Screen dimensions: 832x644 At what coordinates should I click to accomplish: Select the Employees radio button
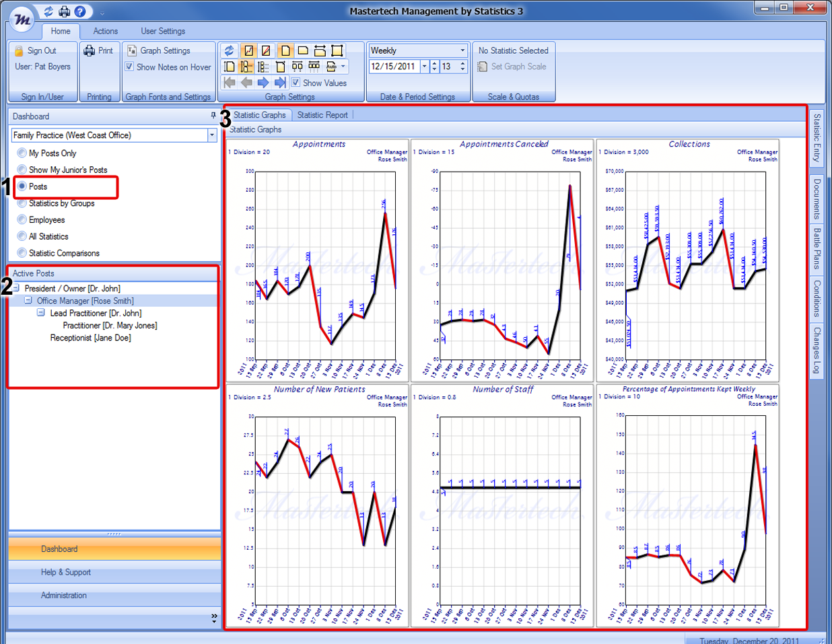click(22, 219)
